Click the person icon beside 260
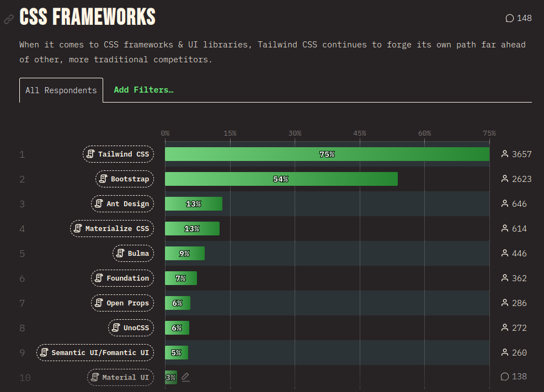Image resolution: width=544 pixels, height=392 pixels. [x=504, y=353]
